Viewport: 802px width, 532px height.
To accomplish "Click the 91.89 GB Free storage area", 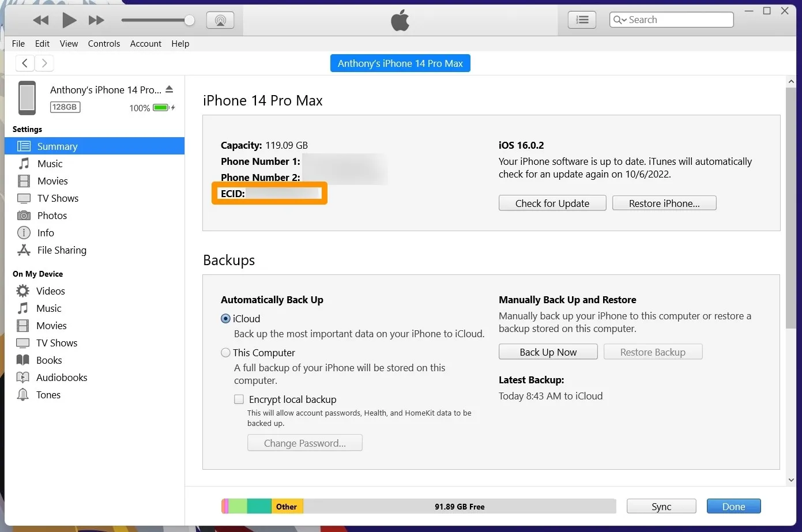I will tap(460, 507).
